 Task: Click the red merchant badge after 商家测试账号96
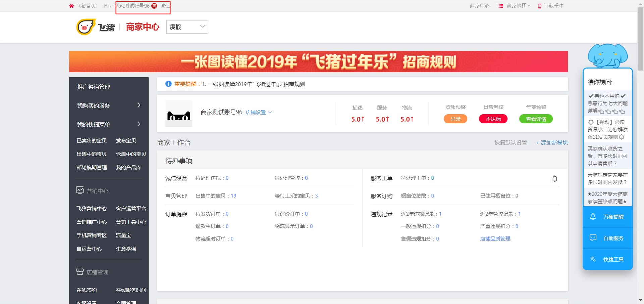click(154, 6)
